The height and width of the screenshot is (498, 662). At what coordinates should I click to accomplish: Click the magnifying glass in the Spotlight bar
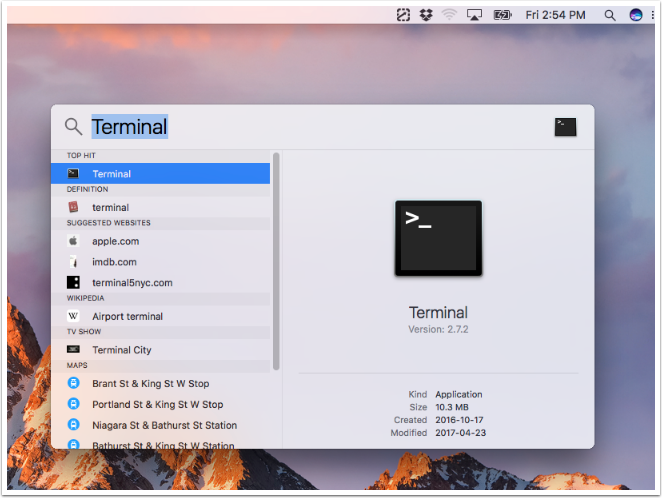click(x=73, y=126)
